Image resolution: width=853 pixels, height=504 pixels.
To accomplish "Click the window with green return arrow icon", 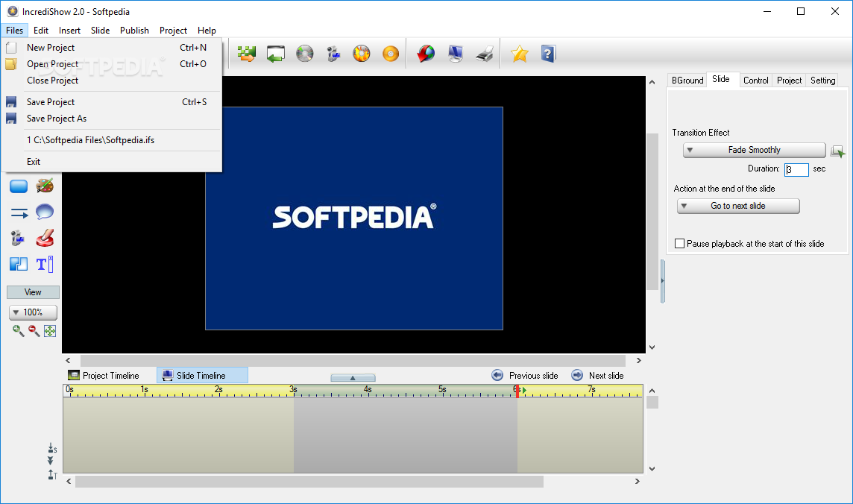I will tap(276, 54).
